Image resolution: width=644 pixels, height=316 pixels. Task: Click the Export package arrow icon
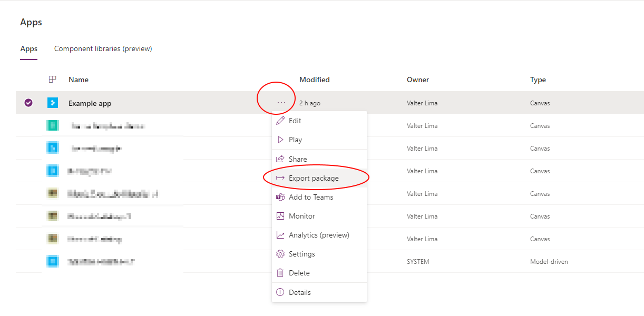(280, 177)
